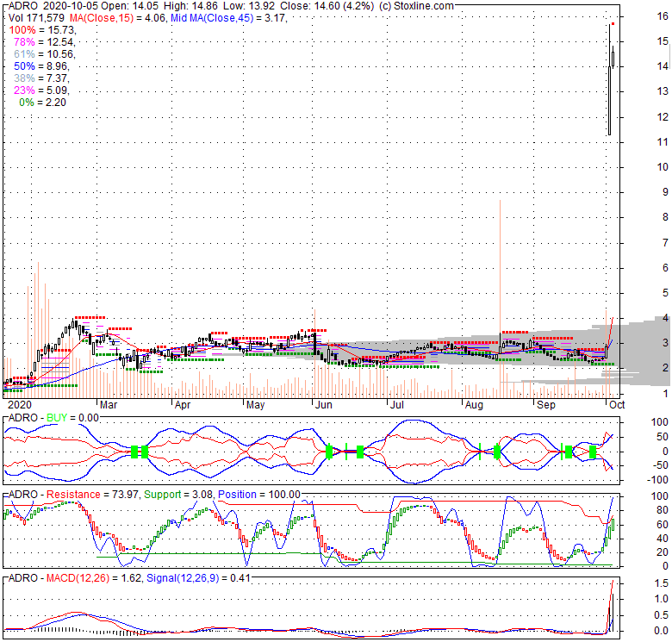
Task: Click the 61% = 10.56 Fibonacci level
Action: click(x=45, y=54)
